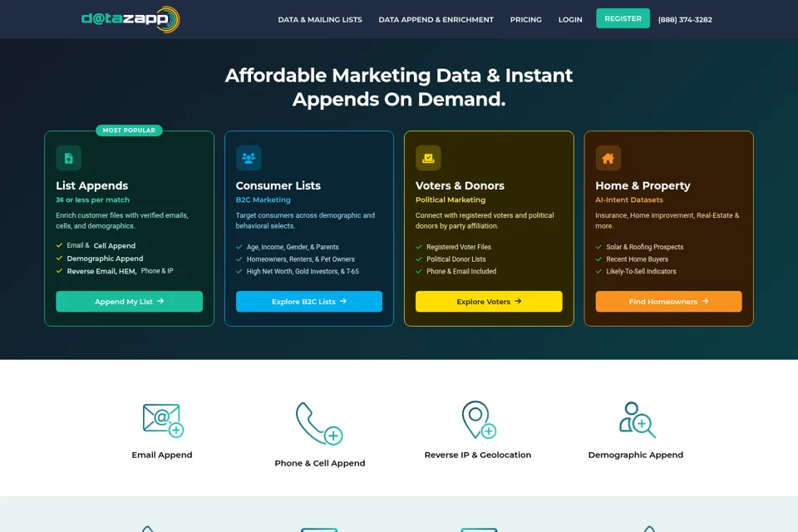Image resolution: width=798 pixels, height=532 pixels.
Task: Click 'Recent Home Buyers' item
Action: tap(637, 259)
